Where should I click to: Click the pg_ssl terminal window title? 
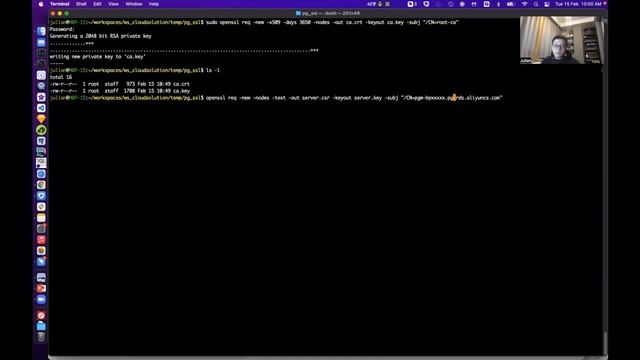point(328,13)
